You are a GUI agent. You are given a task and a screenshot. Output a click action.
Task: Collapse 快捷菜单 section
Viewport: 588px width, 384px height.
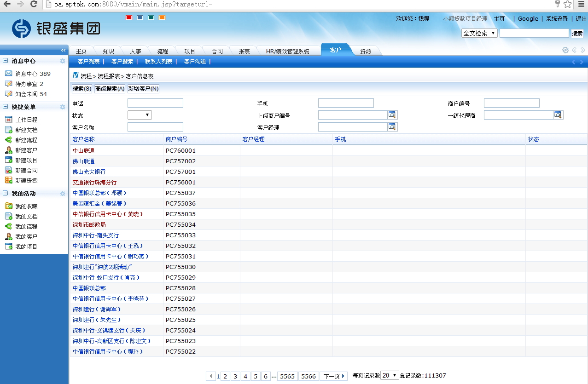pyautogui.click(x=6, y=107)
